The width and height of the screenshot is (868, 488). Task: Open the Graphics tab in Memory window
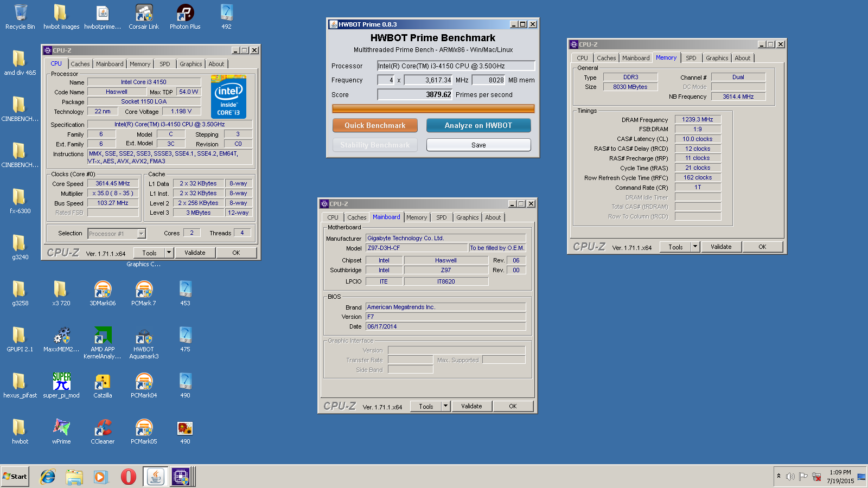[x=717, y=58]
